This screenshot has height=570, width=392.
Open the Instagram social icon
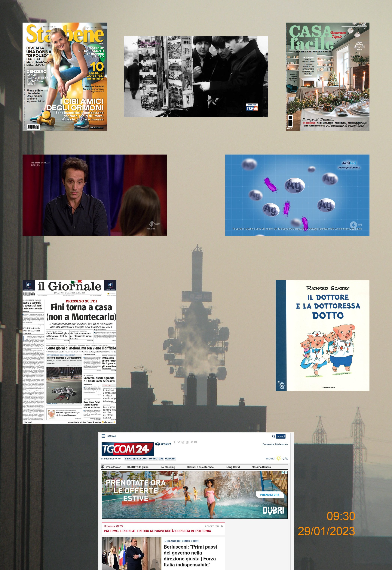coord(183,442)
